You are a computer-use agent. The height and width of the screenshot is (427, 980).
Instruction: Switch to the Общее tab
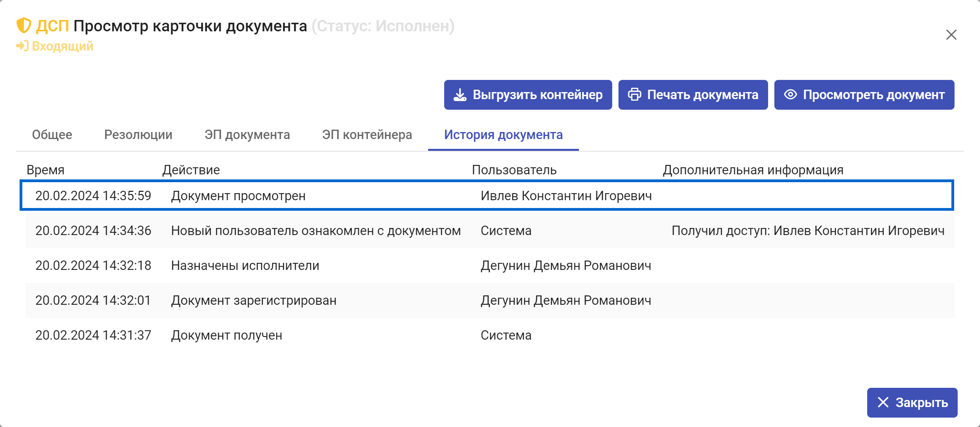pos(52,135)
